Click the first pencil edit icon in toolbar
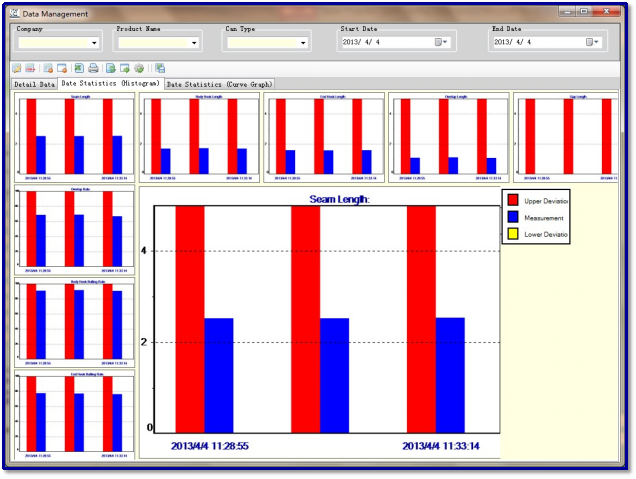This screenshot has height=479, width=636. (16, 68)
